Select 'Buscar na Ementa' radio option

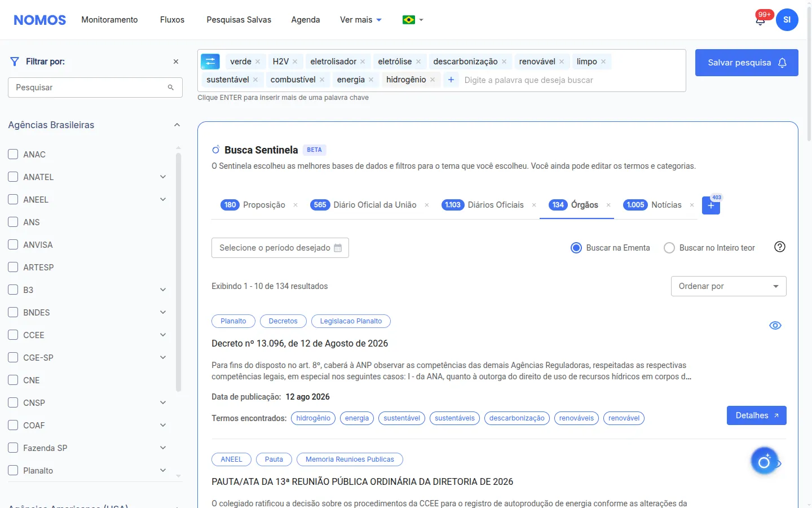(x=576, y=248)
